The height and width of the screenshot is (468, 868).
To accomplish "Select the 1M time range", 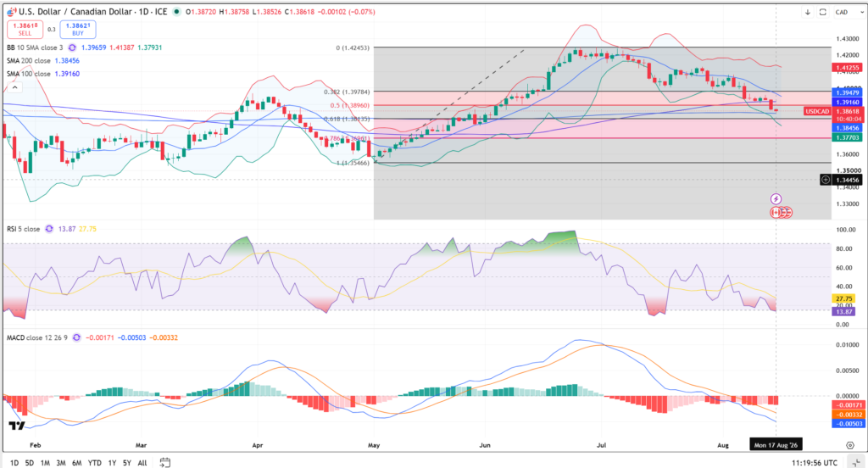I will 45,462.
